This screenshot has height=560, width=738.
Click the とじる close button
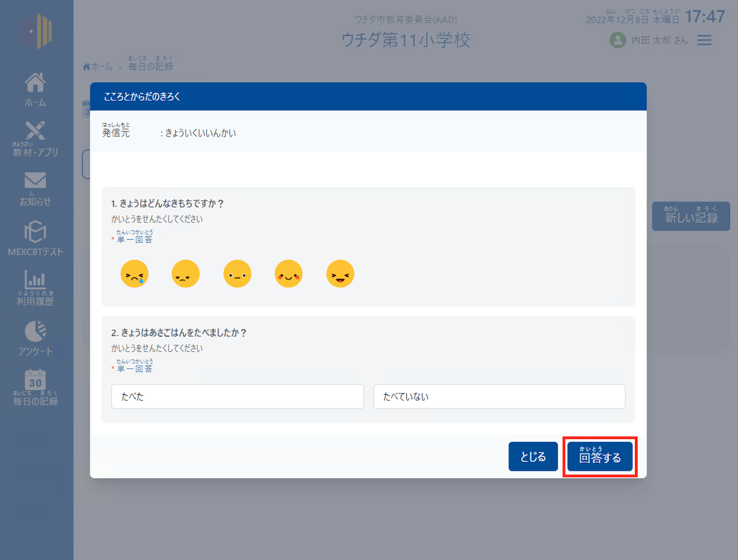pos(533,457)
